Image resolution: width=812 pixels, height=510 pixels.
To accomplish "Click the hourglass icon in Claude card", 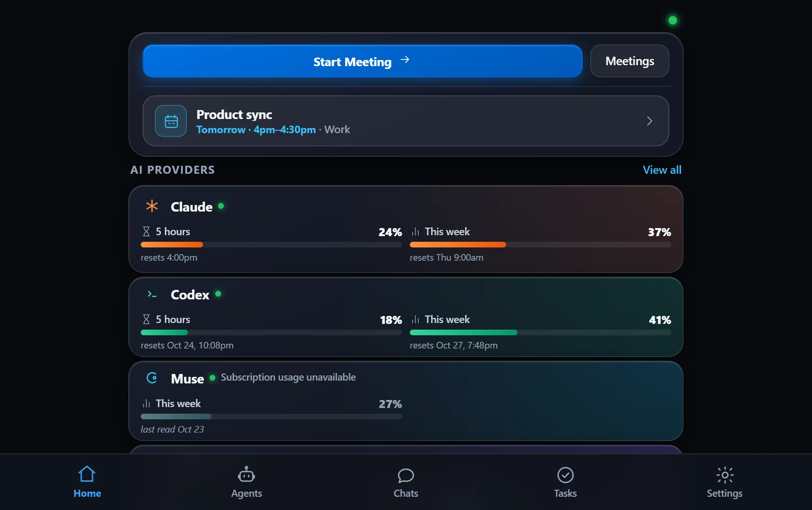I will click(x=146, y=231).
